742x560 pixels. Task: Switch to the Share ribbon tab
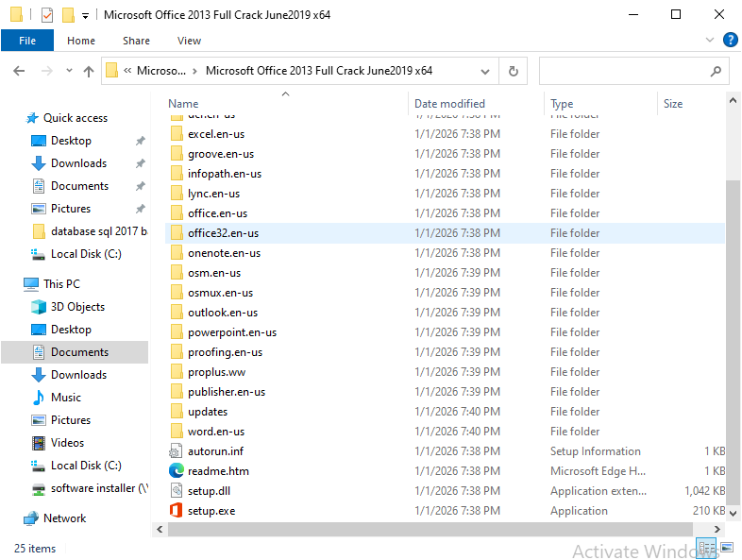[x=136, y=41]
